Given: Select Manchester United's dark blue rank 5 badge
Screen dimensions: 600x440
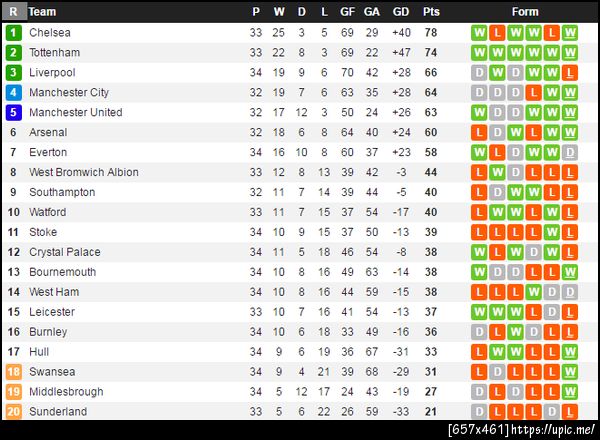Looking at the screenshot, I should coord(13,112).
